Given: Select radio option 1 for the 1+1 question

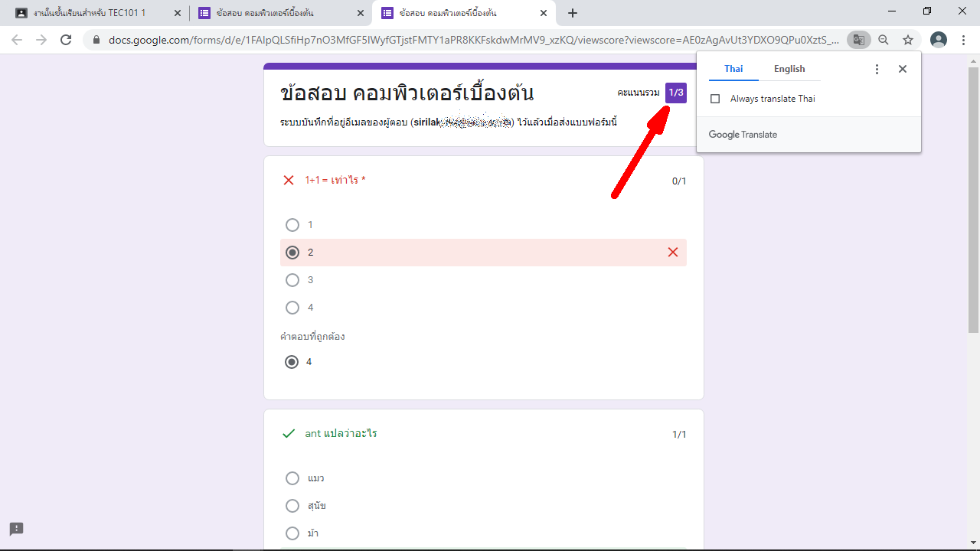Looking at the screenshot, I should click(292, 225).
